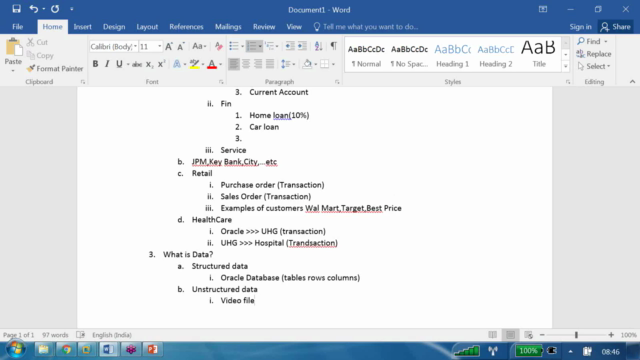
Task: Open font color dropdown arrow
Action: click(220, 64)
